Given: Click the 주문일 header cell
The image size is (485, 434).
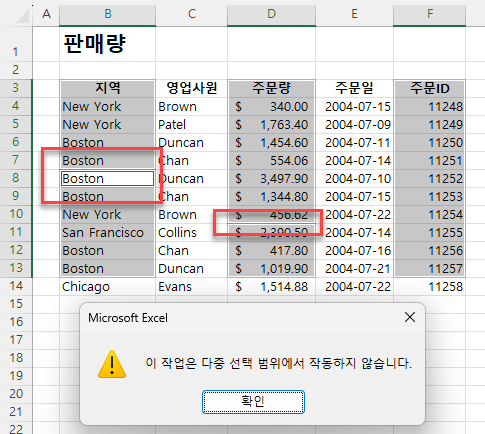Looking at the screenshot, I should [354, 88].
